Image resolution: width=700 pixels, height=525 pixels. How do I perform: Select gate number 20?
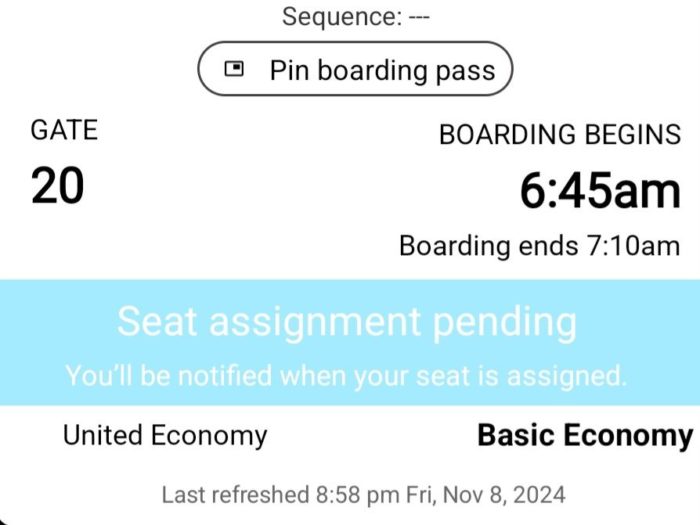coord(57,186)
